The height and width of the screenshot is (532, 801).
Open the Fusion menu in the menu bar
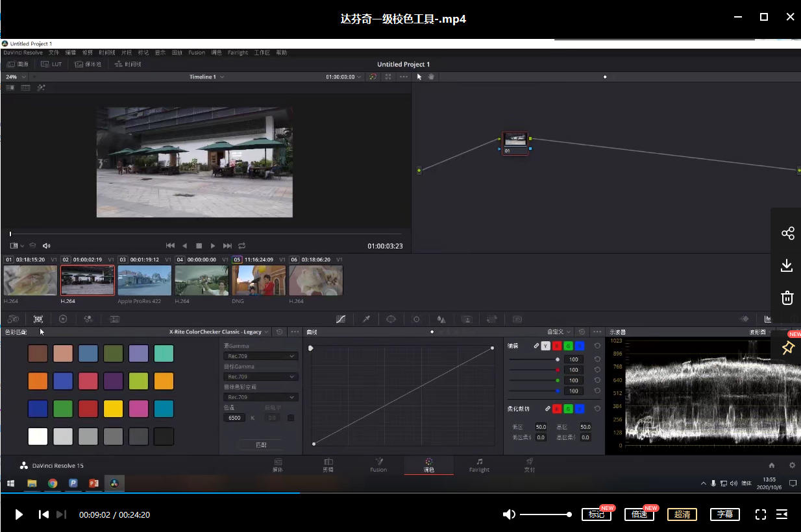pos(197,53)
